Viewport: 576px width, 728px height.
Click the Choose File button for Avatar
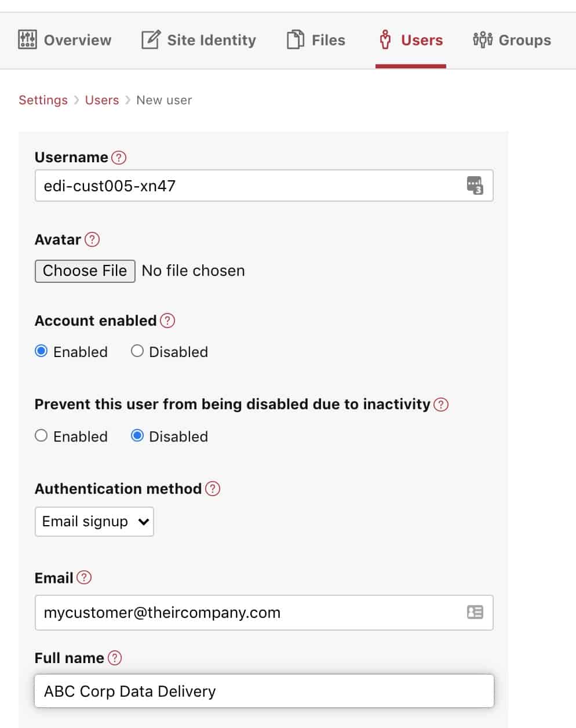point(85,271)
